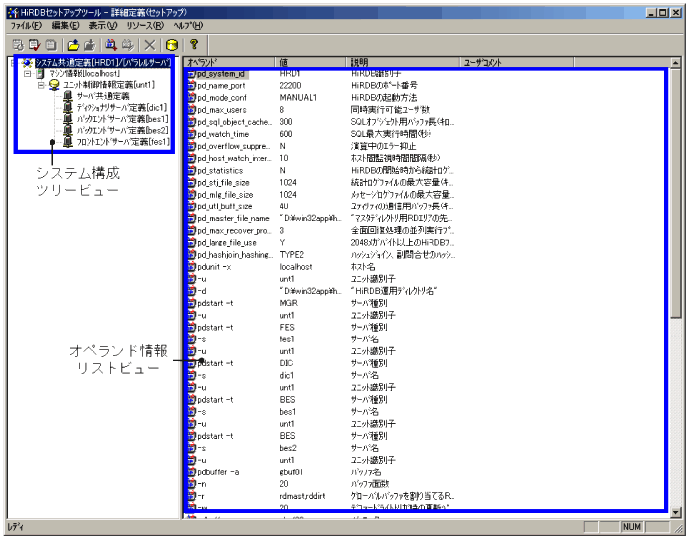Click the value cell MANUAL1

298,97
